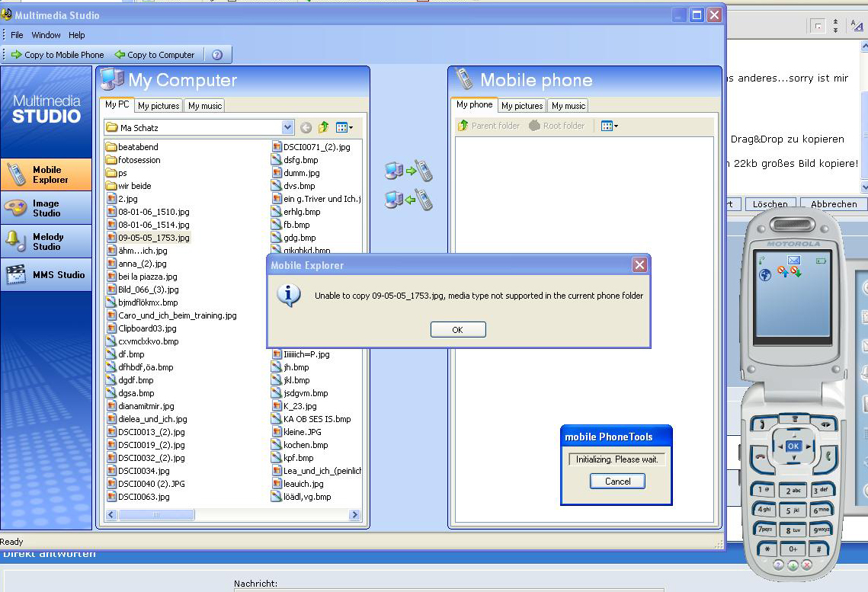Select the beatabend folder
The height and width of the screenshot is (592, 868).
pos(133,147)
